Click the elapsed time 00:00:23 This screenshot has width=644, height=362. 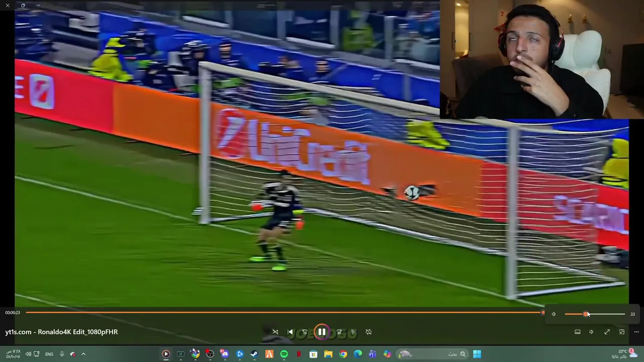pos(13,313)
